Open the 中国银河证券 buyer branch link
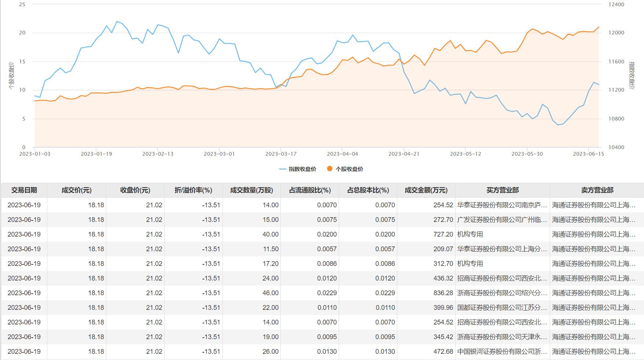This screenshot has width=644, height=360. coord(502,352)
